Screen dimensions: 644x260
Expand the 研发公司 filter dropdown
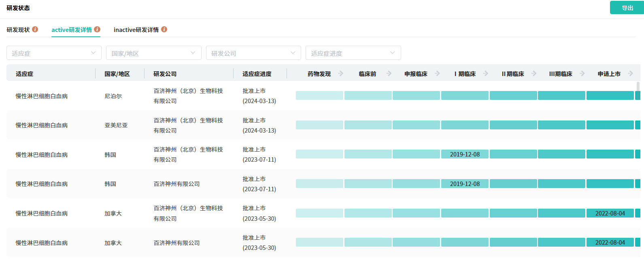point(253,53)
